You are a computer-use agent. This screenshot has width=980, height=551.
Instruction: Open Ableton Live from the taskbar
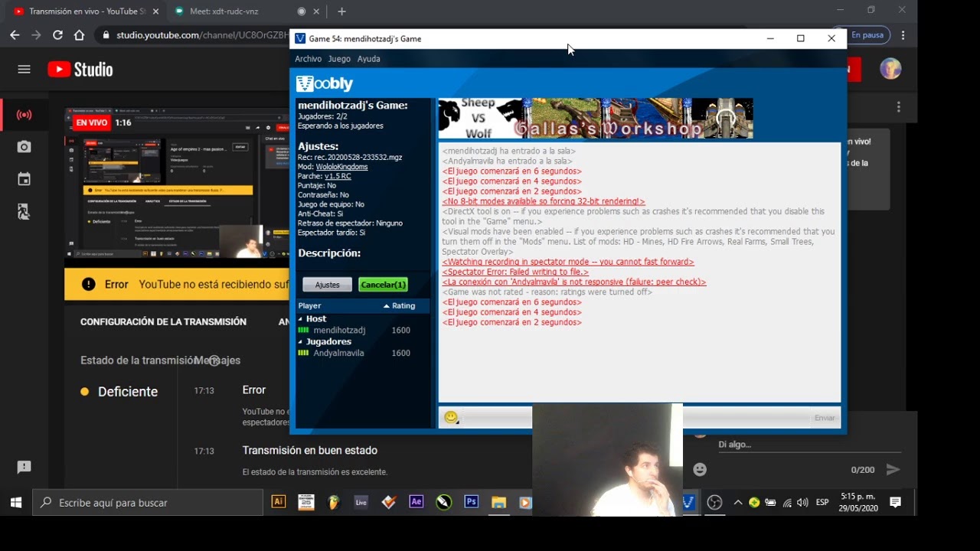(361, 502)
